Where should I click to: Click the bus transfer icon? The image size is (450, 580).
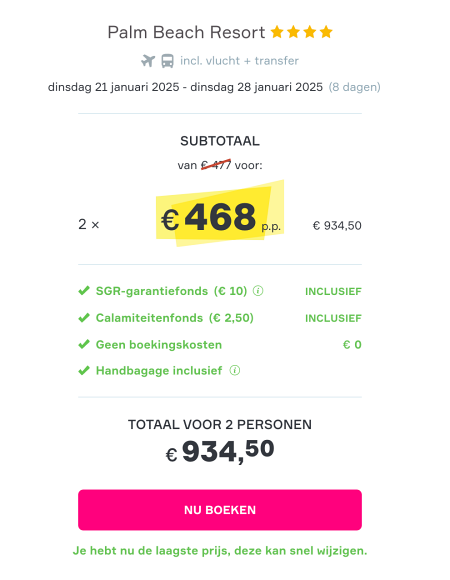point(168,61)
